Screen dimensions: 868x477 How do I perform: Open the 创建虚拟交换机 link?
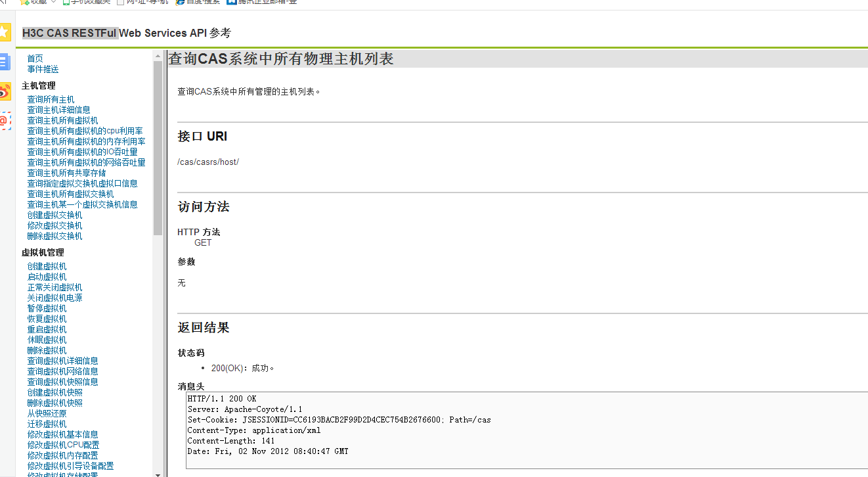coord(54,215)
